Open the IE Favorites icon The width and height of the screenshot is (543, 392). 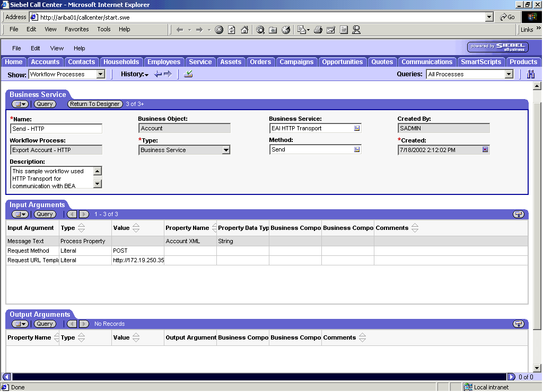coord(273,30)
